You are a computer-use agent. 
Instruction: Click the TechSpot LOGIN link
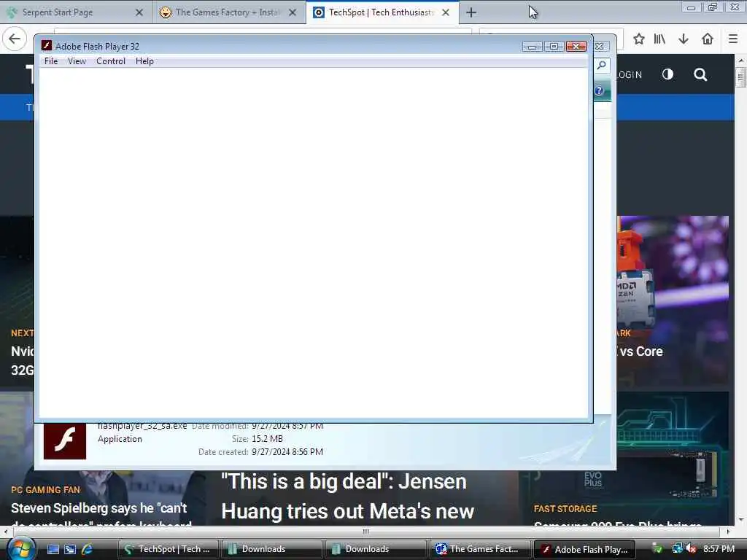coord(630,75)
